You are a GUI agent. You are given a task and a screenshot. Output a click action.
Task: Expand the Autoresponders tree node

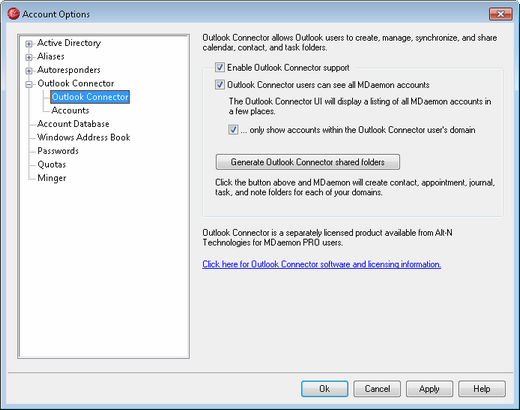(x=29, y=71)
